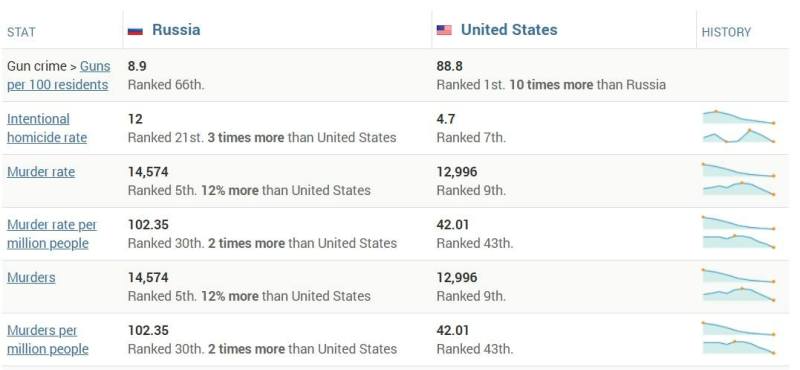Select the Russia country heading
Screen dimensions: 800x370
[176, 30]
